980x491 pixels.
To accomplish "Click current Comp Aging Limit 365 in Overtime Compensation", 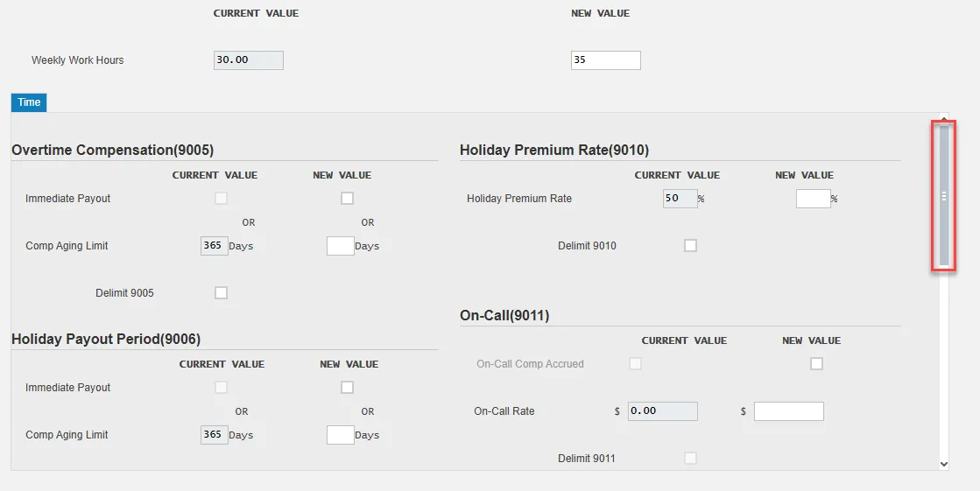I will coord(214,246).
